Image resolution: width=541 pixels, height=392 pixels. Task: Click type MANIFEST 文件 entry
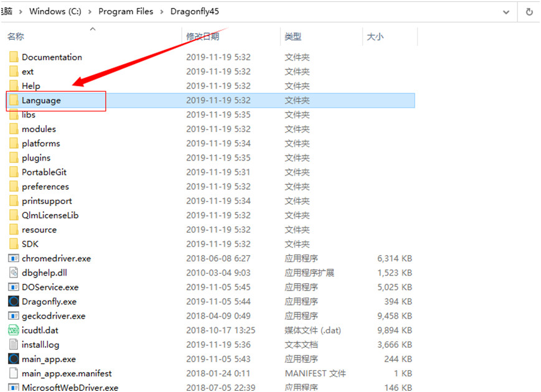coord(316,373)
